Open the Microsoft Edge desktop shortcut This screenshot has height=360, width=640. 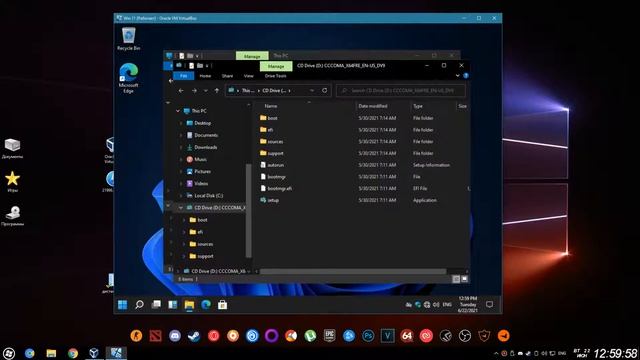129,78
